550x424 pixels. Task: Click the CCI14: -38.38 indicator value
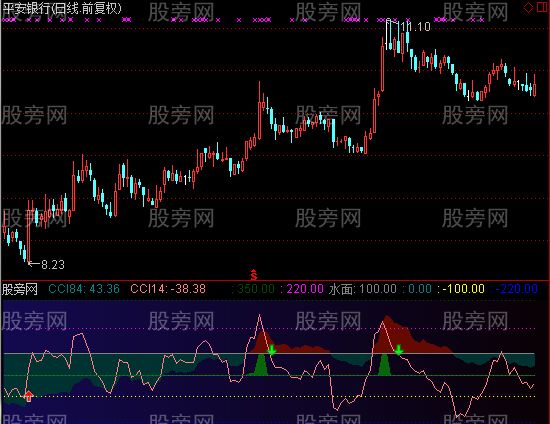click(x=168, y=289)
